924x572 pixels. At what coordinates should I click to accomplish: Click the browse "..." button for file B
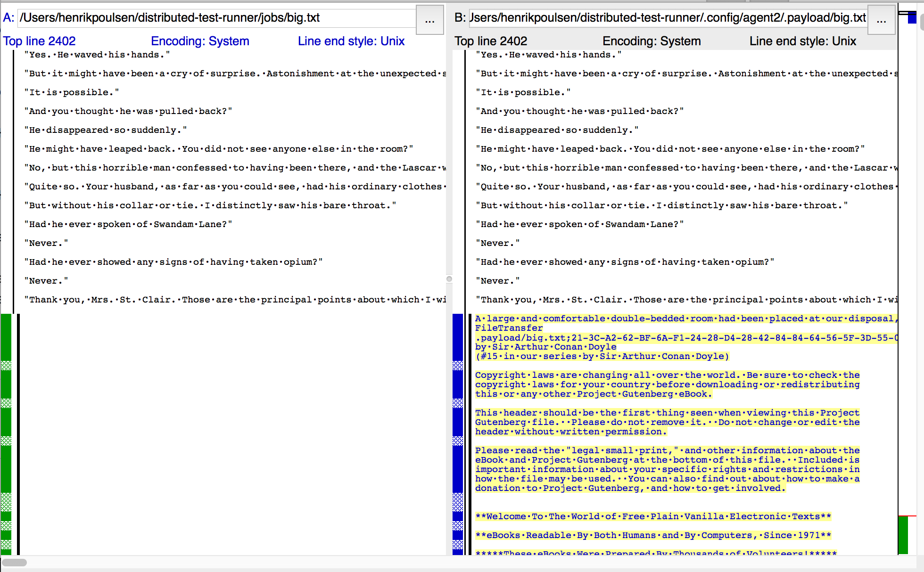881,20
